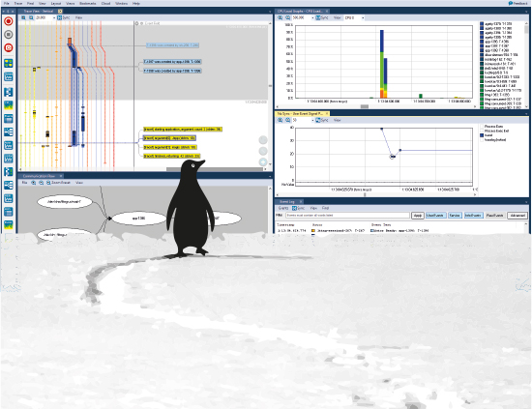The height and width of the screenshot is (409, 532).
Task: Toggle the Flow Events filter button in Event Log
Action: [x=494, y=216]
